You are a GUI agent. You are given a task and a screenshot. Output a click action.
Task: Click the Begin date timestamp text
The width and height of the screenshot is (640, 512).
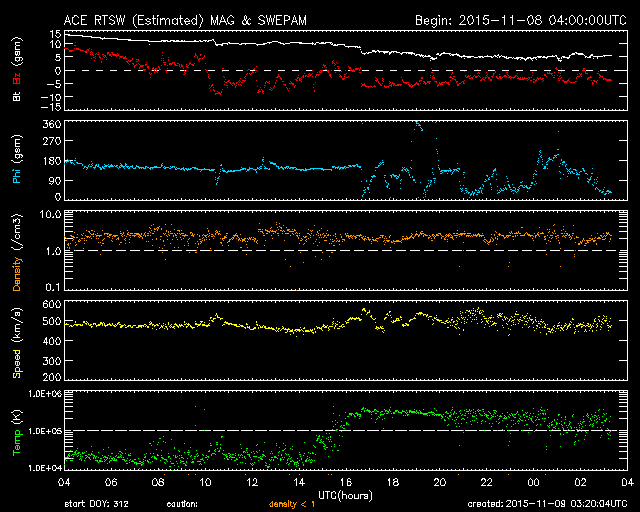pos(512,19)
